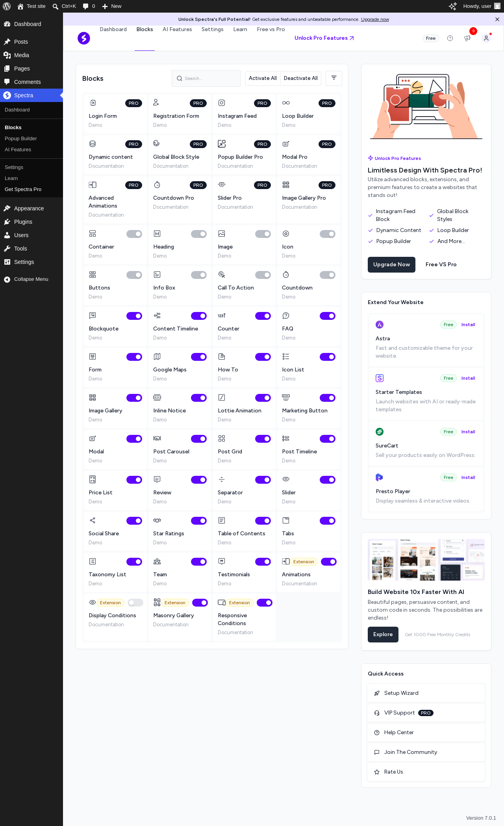This screenshot has height=826, width=504.
Task: Open the Unlock Pro Features header link
Action: click(324, 38)
